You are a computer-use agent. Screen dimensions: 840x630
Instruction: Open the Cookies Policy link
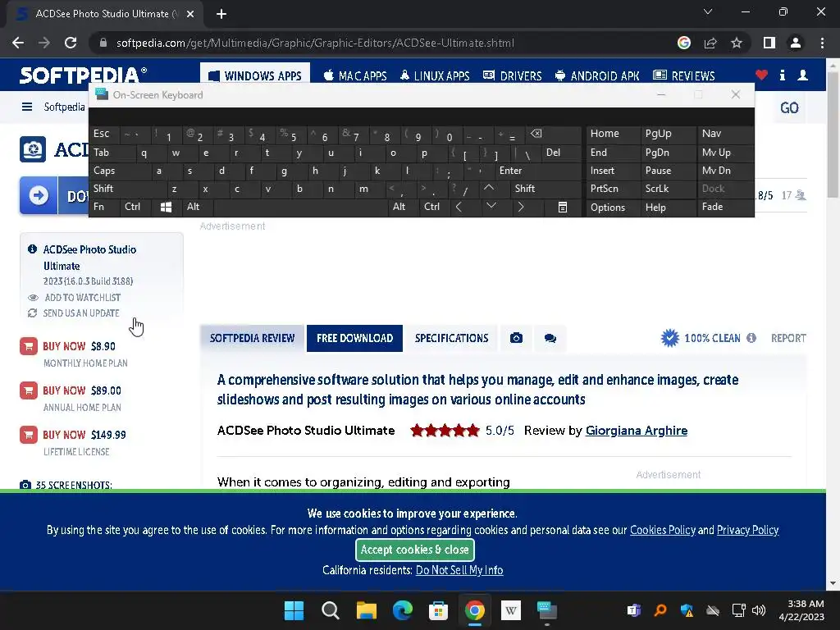(663, 530)
